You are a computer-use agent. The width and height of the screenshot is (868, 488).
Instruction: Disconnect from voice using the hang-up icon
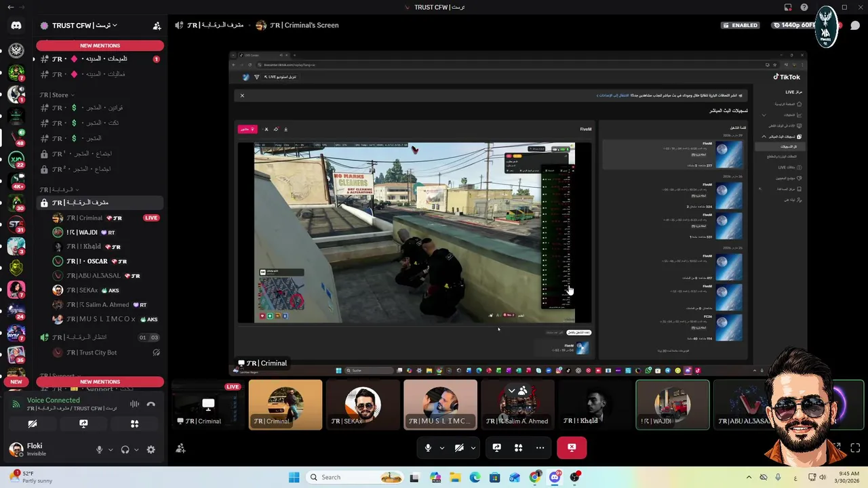pos(151,404)
